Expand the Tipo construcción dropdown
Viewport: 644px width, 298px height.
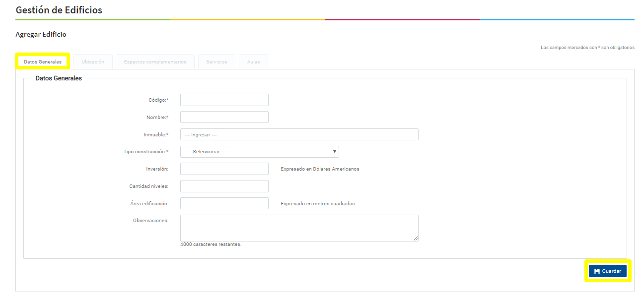[259, 152]
